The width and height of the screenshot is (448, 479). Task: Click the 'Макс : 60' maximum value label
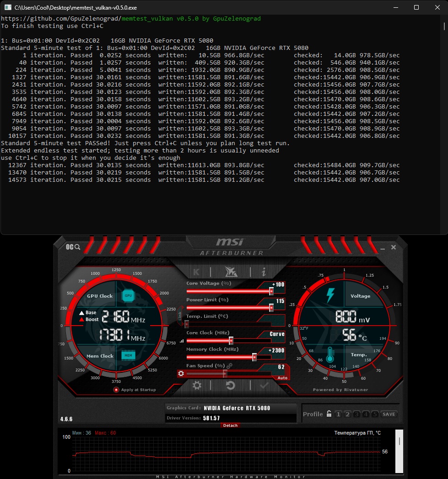coord(105,433)
